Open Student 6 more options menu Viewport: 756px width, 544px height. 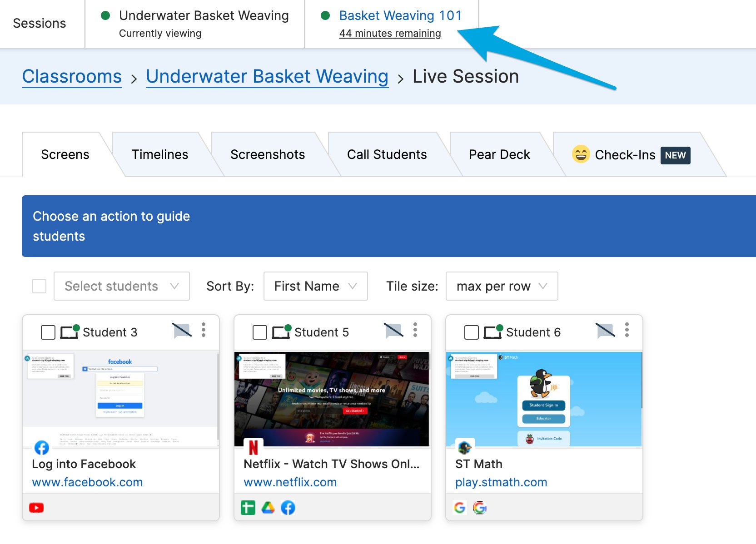click(627, 330)
